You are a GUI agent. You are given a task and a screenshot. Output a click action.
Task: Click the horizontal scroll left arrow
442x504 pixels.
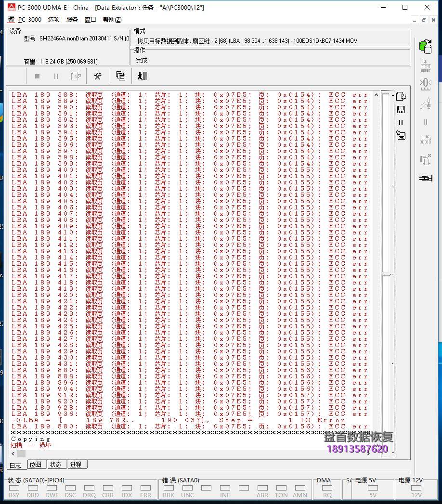click(13, 453)
